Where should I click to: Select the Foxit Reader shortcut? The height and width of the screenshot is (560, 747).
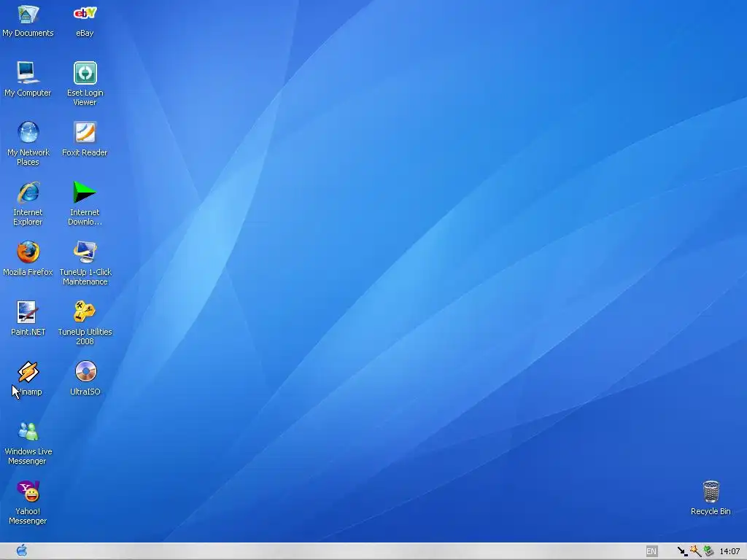(85, 133)
